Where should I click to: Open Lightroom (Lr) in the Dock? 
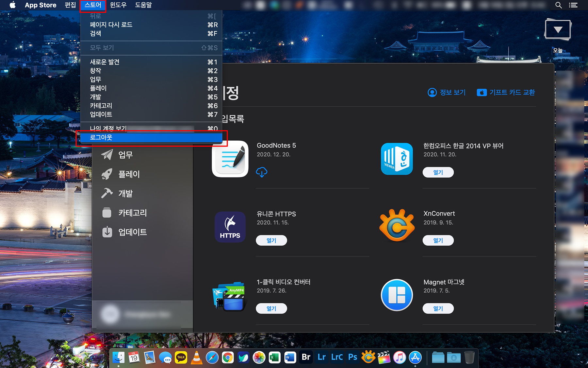321,357
